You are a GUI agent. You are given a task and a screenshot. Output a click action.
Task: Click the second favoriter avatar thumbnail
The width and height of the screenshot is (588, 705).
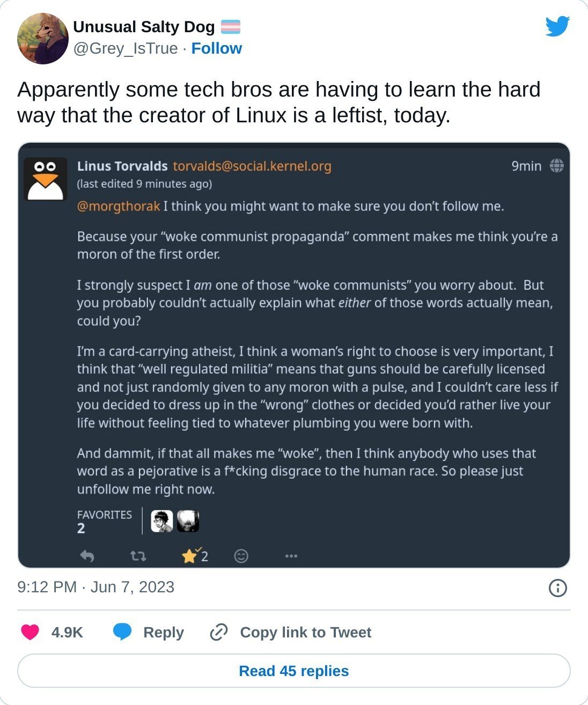pos(188,521)
